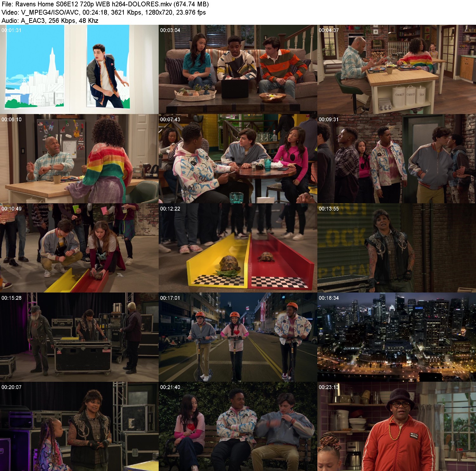This screenshot has width=476, height=471.
Task: Click the thumbnail at 00:10:49
Action: coord(79,248)
